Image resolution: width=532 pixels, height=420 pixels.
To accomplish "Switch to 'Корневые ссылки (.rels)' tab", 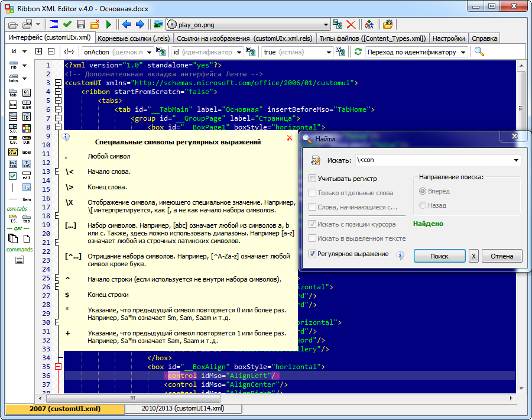I will pyautogui.click(x=134, y=38).
